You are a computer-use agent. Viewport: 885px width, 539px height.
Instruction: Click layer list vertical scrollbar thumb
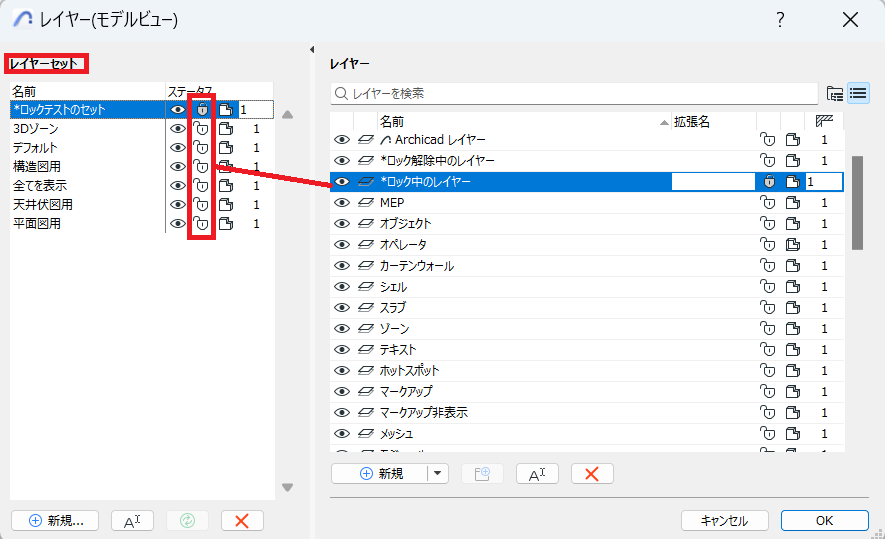point(857,203)
